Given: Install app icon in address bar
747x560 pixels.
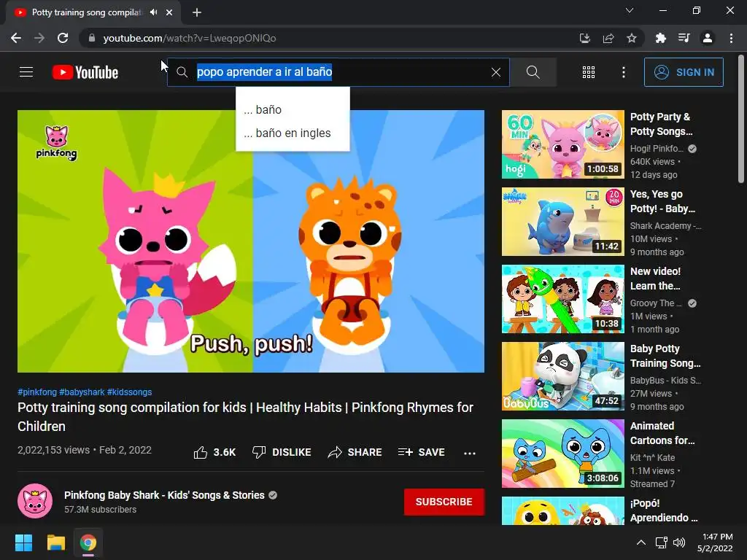Looking at the screenshot, I should [x=584, y=38].
